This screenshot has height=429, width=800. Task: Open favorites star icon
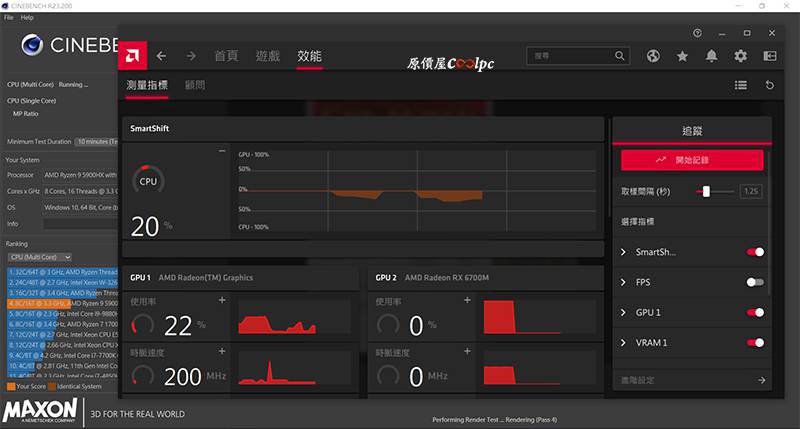(682, 56)
